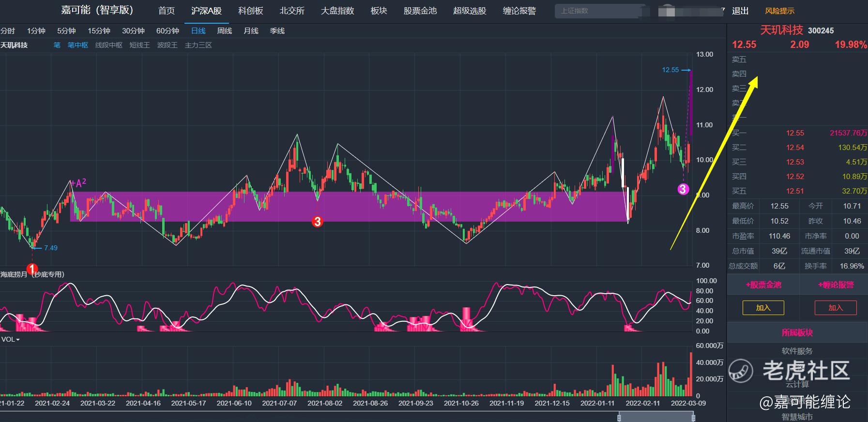
Task: Click the 换手率 value 16.96%
Action: pyautogui.click(x=852, y=266)
